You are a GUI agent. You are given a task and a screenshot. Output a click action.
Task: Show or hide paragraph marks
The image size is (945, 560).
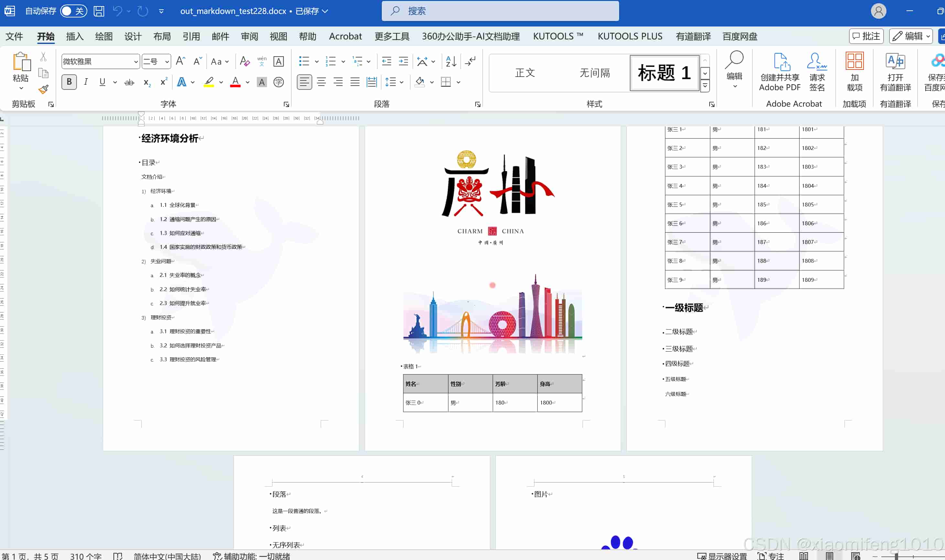tap(470, 61)
